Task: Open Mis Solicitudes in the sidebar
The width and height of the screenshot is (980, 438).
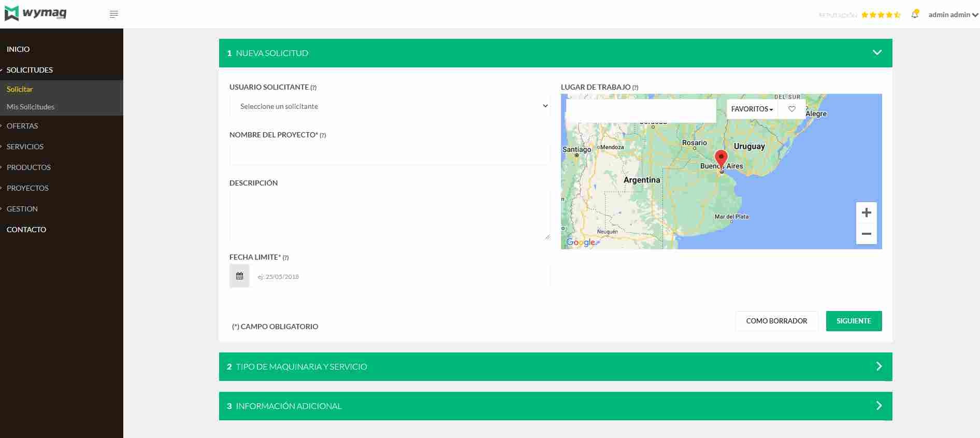Action: pos(31,107)
